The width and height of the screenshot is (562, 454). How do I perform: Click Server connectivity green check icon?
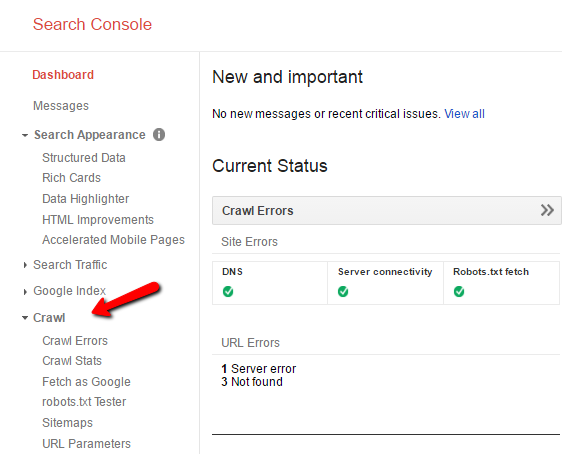point(343,292)
